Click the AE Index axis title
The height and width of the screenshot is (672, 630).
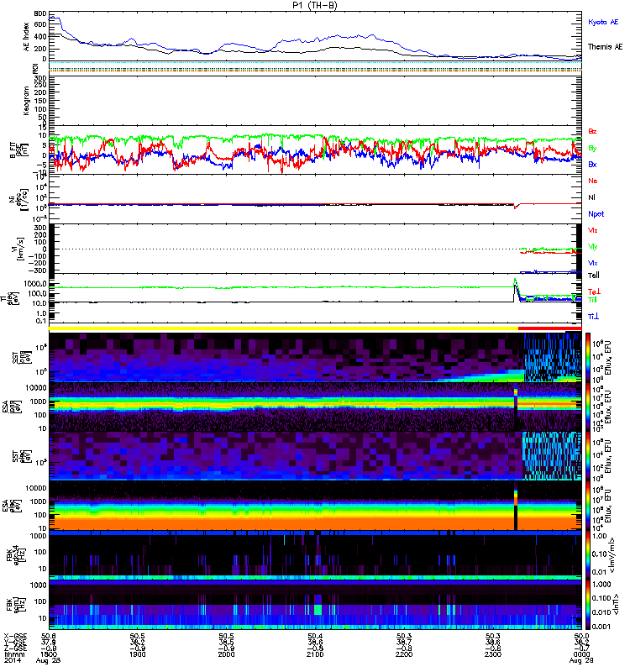[27, 37]
